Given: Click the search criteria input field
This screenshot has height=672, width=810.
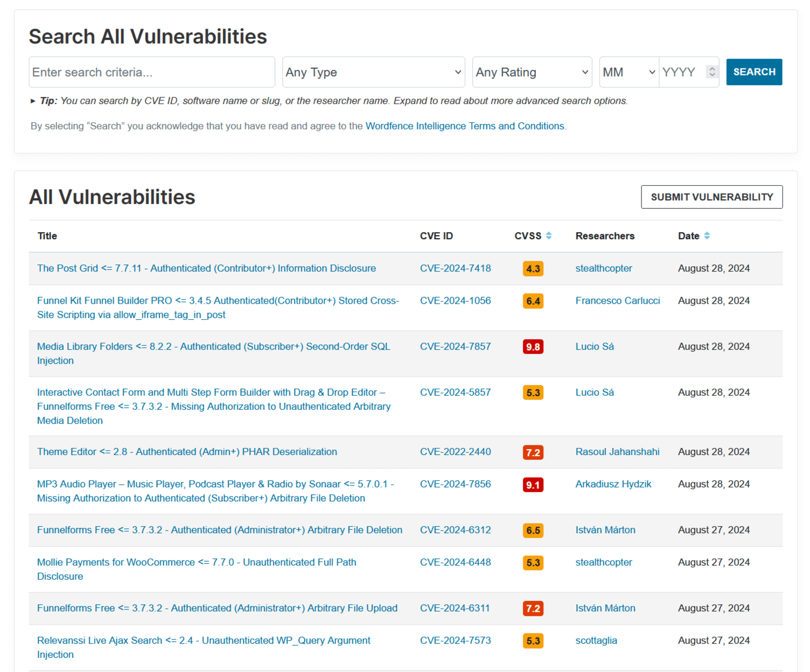Looking at the screenshot, I should (151, 72).
